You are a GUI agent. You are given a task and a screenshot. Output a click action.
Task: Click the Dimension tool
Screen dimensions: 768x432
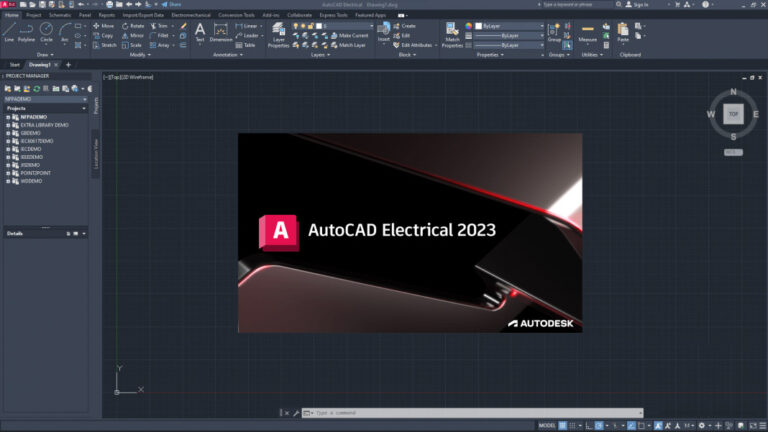[221, 33]
